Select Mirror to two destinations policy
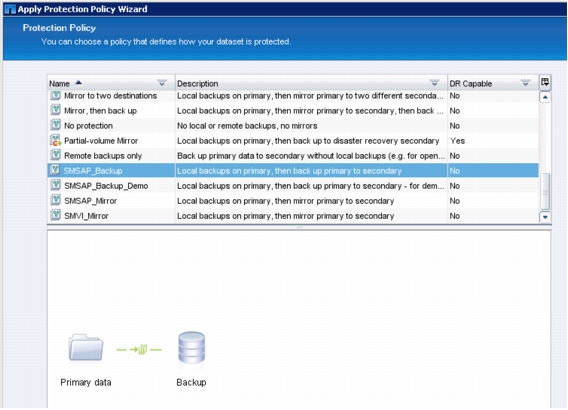568x410 pixels. [x=293, y=96]
